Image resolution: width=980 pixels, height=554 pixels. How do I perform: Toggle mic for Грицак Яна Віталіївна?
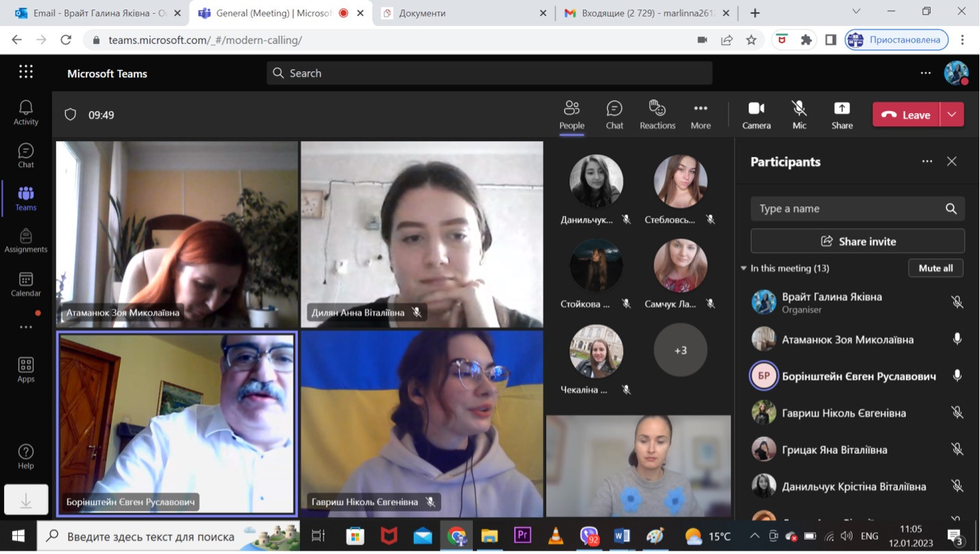(x=957, y=450)
